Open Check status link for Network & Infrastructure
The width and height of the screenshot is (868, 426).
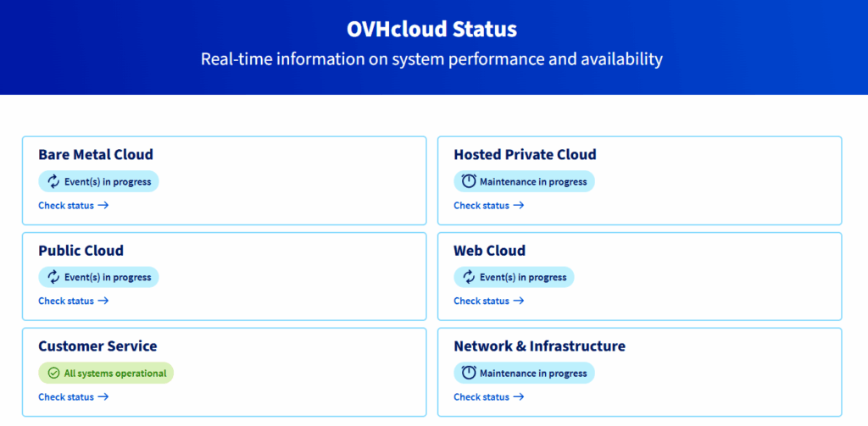tap(489, 396)
